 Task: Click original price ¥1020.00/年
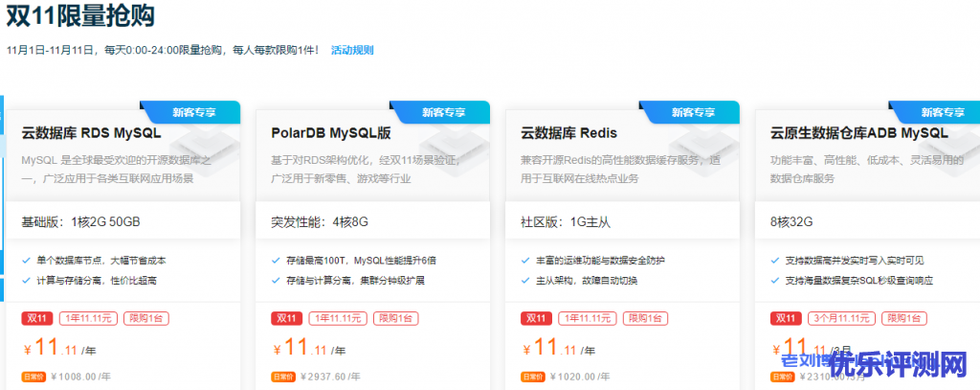point(581,377)
